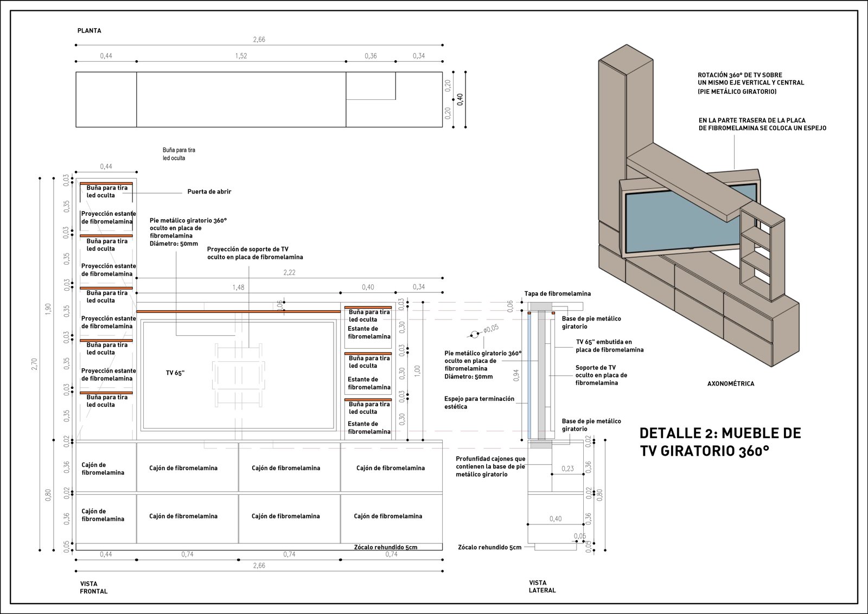
Task: Select the AXONOMÉTRICA caption
Action: 730,383
